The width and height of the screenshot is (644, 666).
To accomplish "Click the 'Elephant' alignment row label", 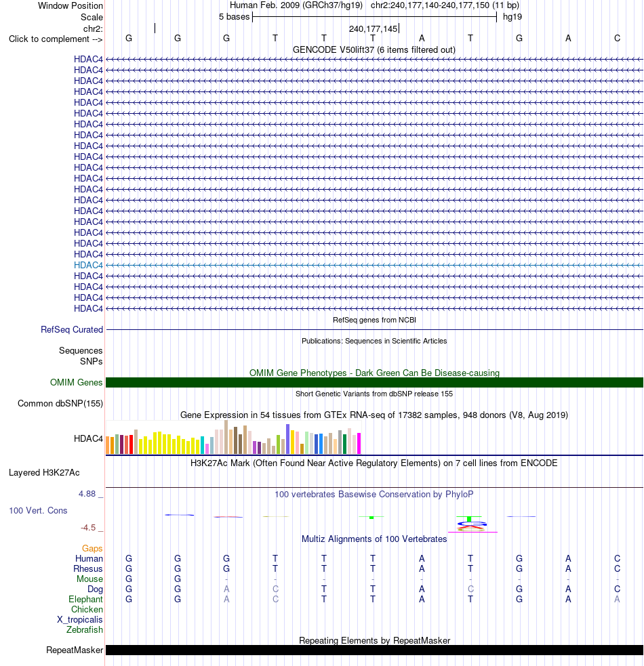I will (x=86, y=600).
